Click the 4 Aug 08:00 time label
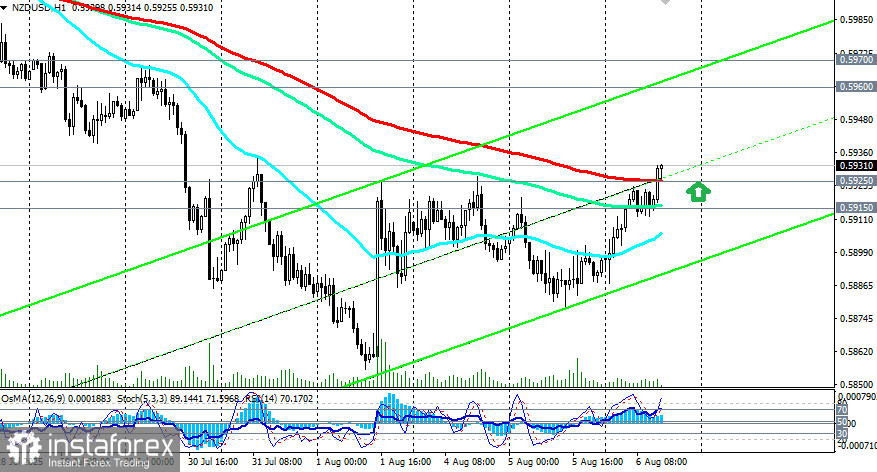This screenshot has height=472, width=877. point(470,462)
